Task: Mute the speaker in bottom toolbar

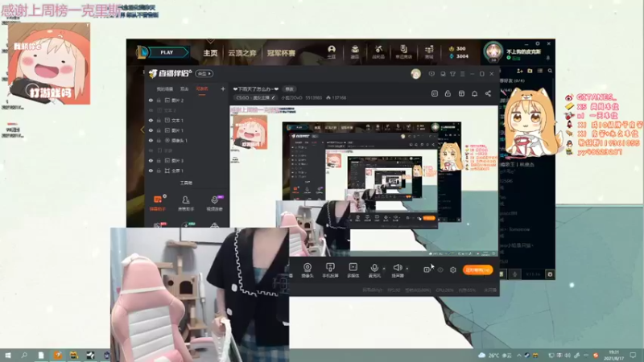Action: tap(397, 270)
